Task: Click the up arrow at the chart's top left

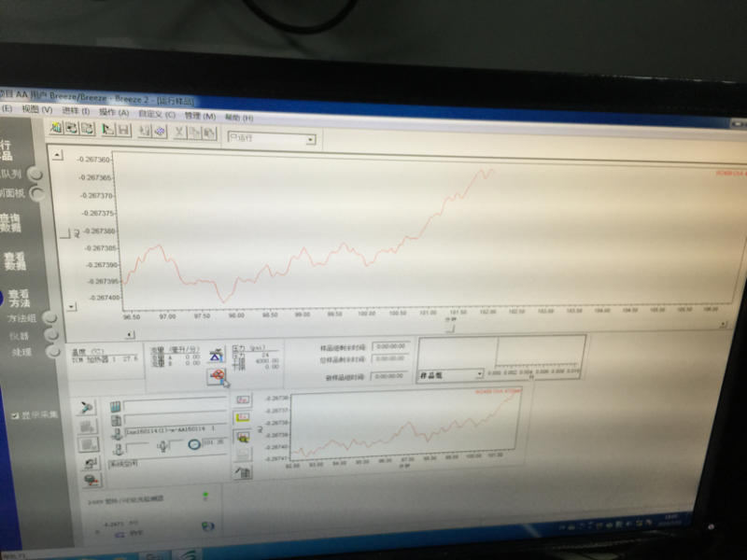Action: [57, 155]
